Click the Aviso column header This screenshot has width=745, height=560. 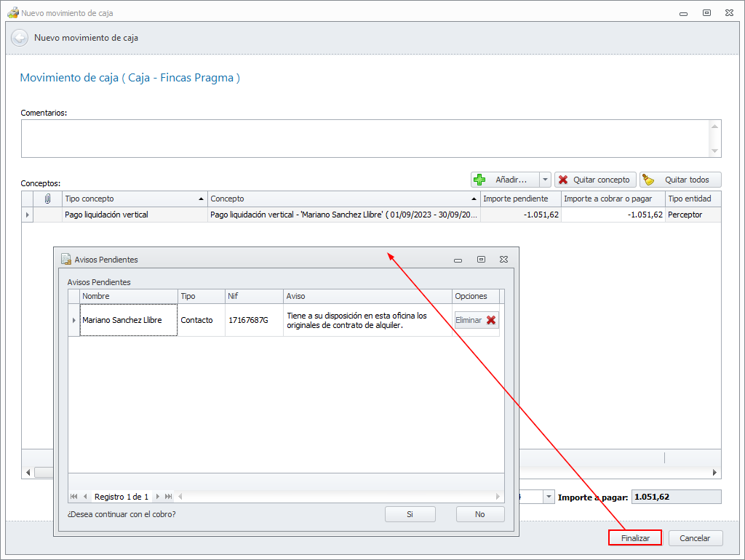(x=367, y=296)
